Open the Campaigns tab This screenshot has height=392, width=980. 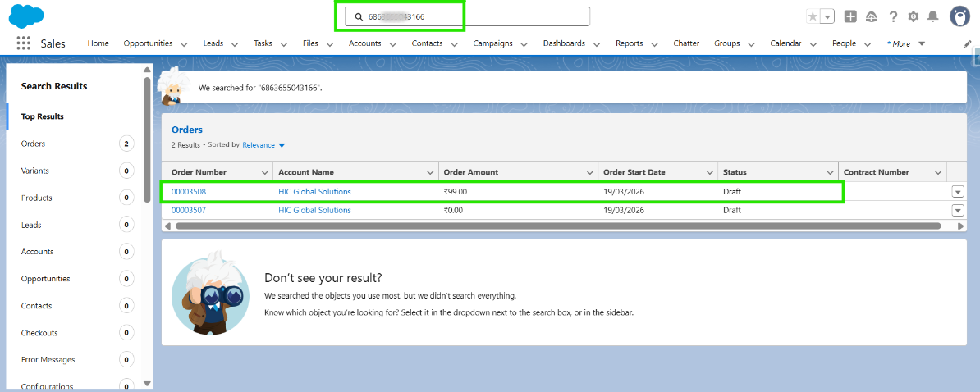pyautogui.click(x=492, y=43)
